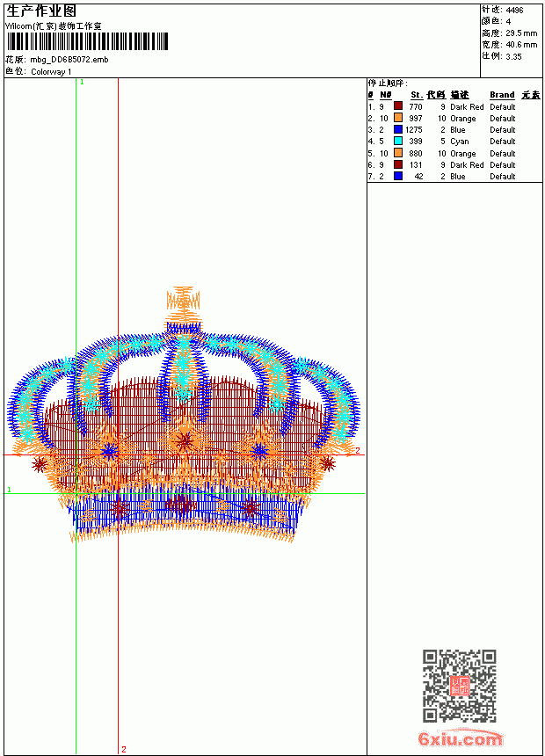Open the 6xiu.com watermark link

pyautogui.click(x=461, y=738)
